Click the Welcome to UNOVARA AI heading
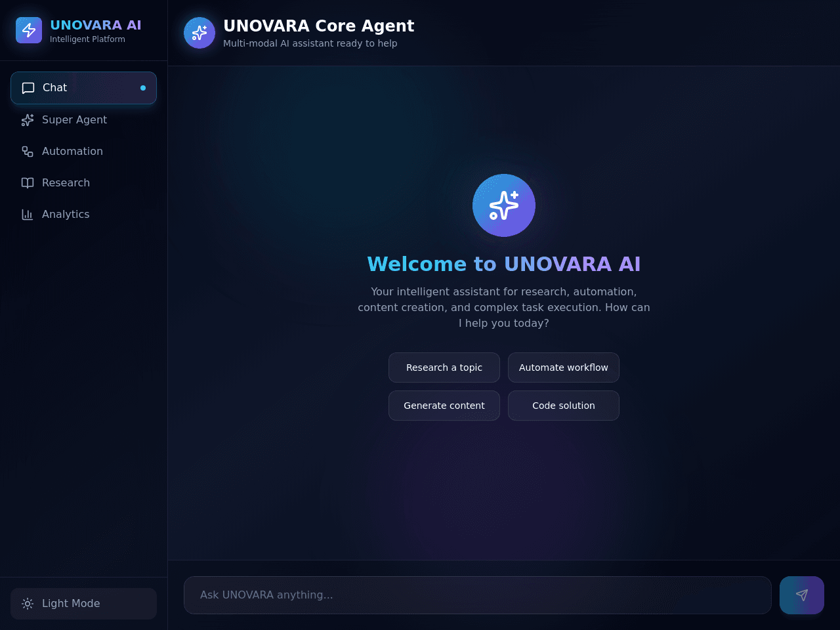This screenshot has width=840, height=630. [504, 264]
